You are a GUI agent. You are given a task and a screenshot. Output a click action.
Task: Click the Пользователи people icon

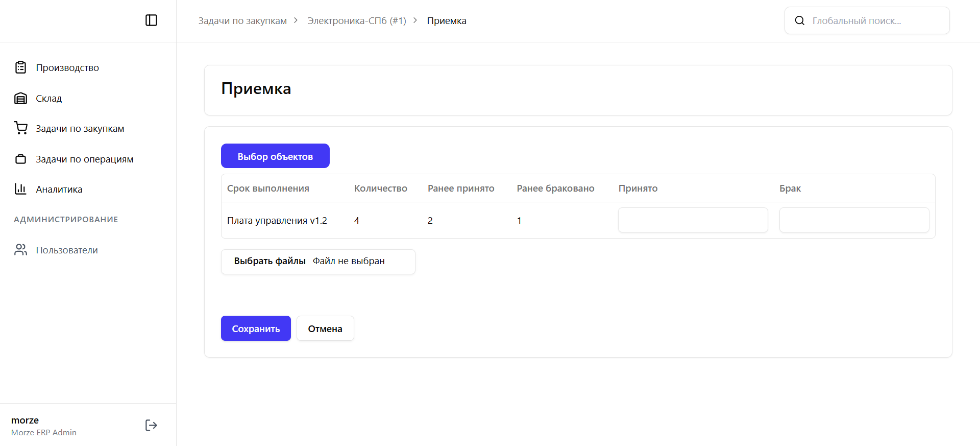tap(20, 250)
